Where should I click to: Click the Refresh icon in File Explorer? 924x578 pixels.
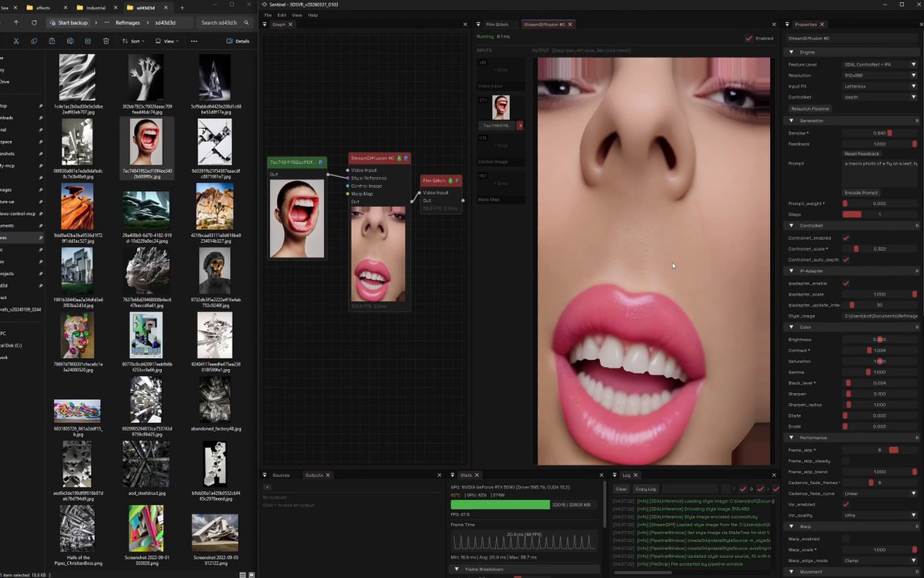pos(34,22)
